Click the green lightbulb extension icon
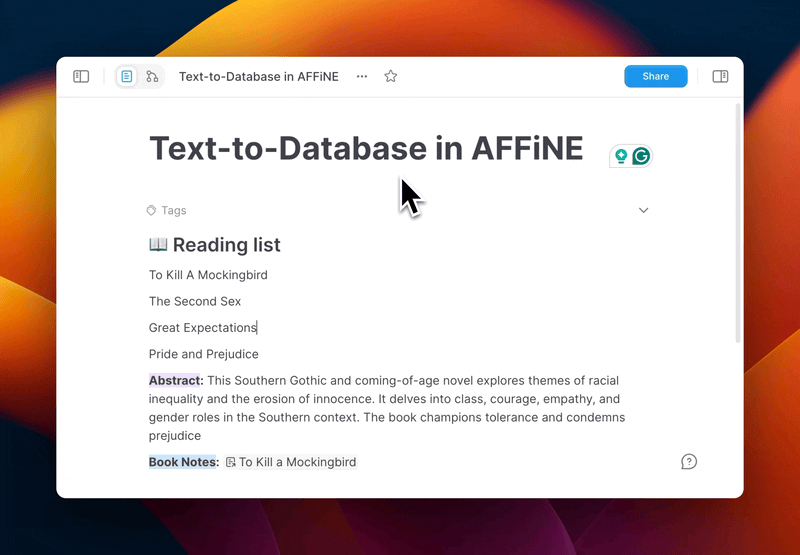This screenshot has height=555, width=800. click(x=621, y=156)
